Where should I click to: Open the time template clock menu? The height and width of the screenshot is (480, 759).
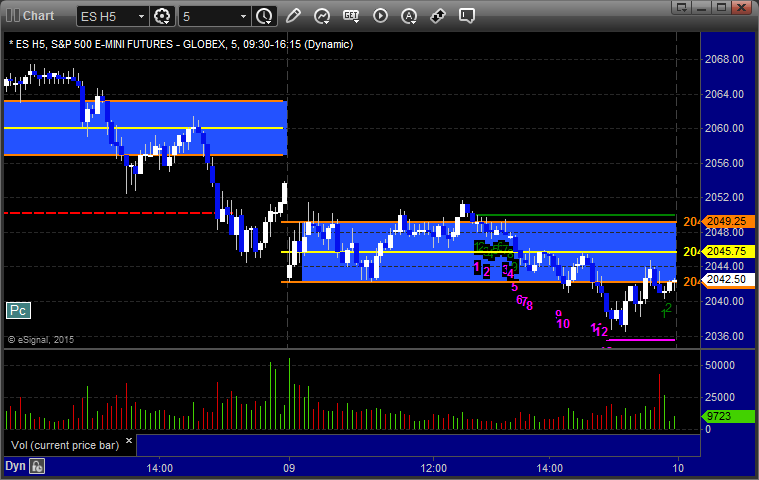264,16
